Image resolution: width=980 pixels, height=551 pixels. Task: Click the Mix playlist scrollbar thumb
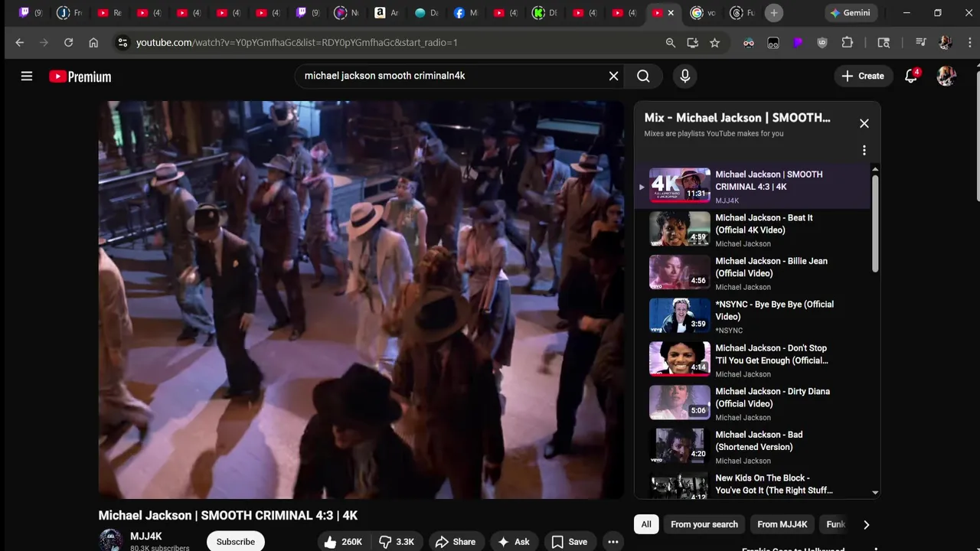875,223
